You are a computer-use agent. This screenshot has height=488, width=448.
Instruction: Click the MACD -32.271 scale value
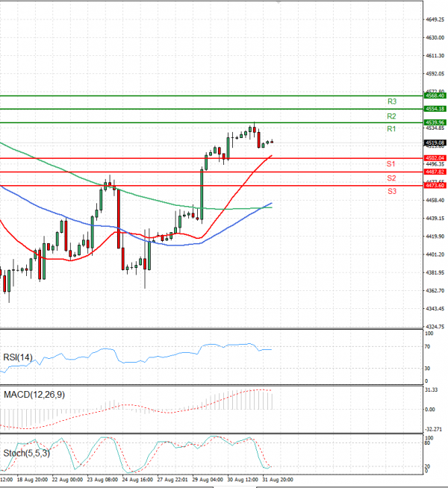(x=433, y=430)
